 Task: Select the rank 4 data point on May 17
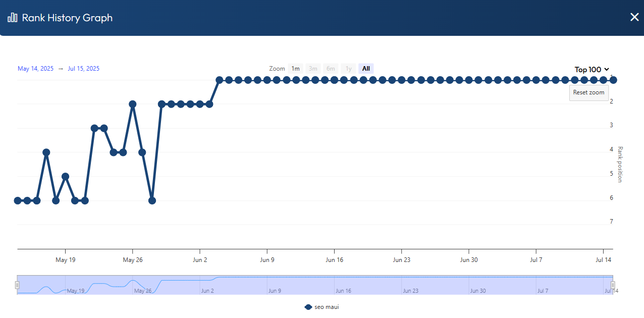click(46, 152)
